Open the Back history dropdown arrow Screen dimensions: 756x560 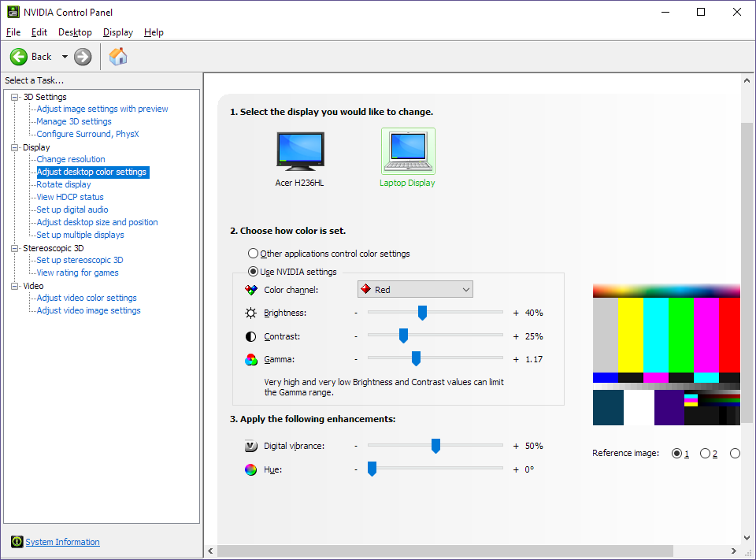click(x=65, y=57)
